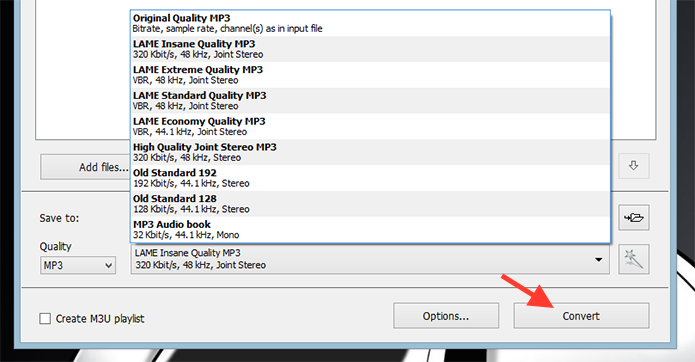Viewport: 695px width, 362px height.
Task: Expand the LAME Insane Quality MP3 combo box
Action: click(370, 259)
